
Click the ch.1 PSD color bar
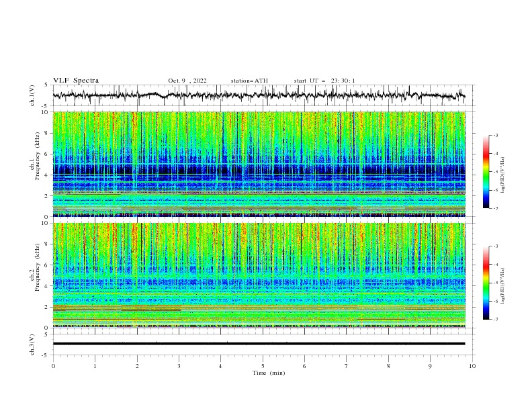486,172
